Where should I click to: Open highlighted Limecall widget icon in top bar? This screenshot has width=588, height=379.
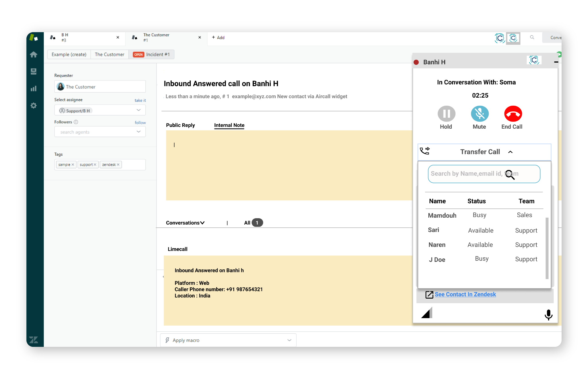click(x=513, y=38)
